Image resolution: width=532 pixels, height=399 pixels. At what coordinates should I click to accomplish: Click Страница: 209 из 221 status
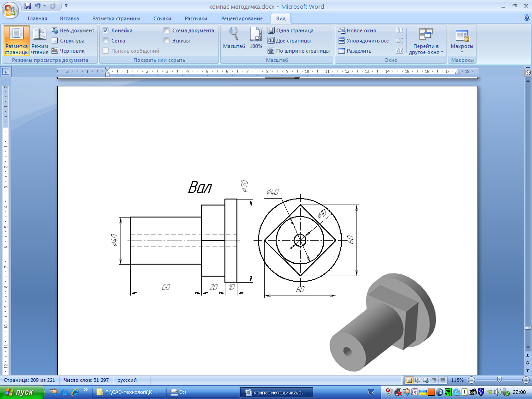pos(29,381)
